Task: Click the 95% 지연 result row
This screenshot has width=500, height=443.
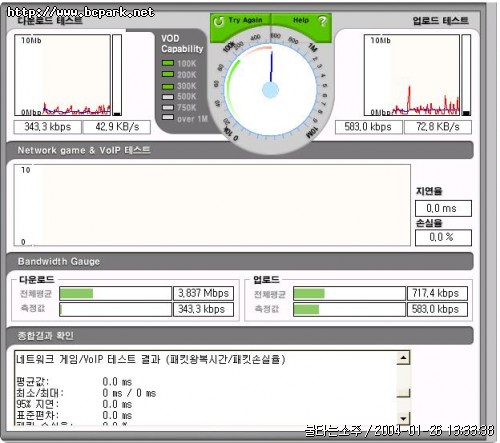Action: pyautogui.click(x=74, y=404)
